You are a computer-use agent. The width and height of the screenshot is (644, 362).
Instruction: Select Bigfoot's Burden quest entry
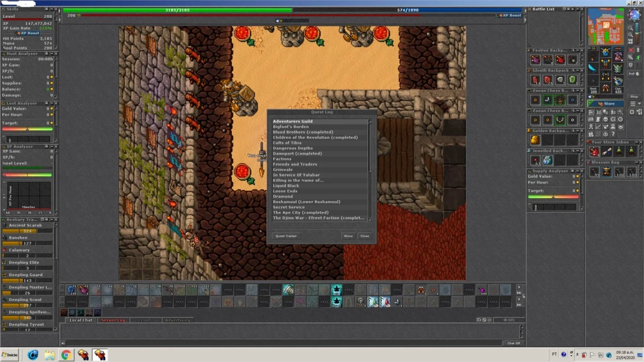(x=320, y=127)
